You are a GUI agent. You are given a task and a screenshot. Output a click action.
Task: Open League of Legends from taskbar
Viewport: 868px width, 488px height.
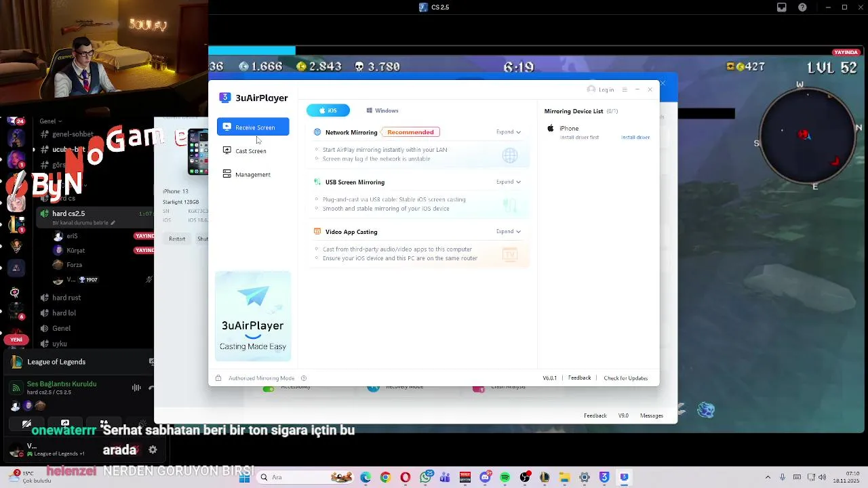(x=545, y=477)
